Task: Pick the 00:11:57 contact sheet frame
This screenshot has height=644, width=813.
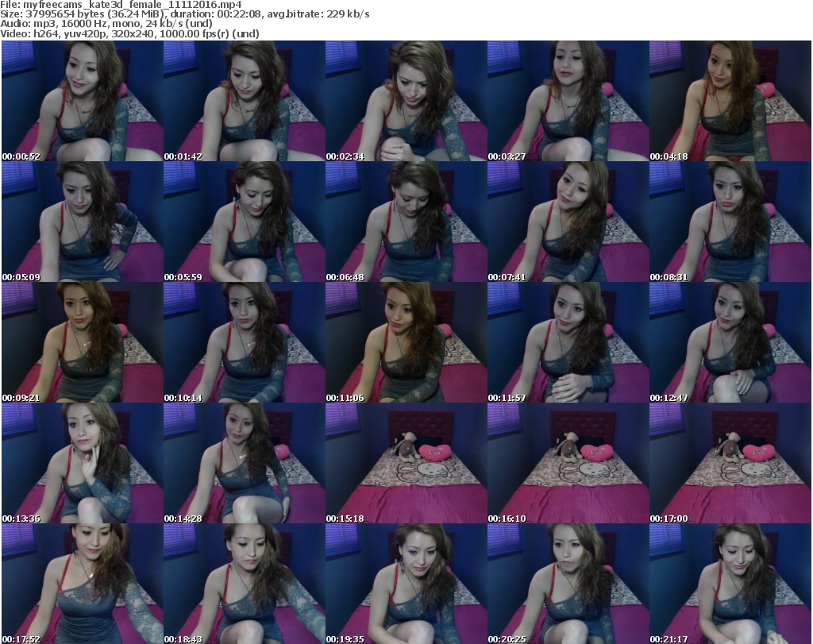Action: click(568, 343)
